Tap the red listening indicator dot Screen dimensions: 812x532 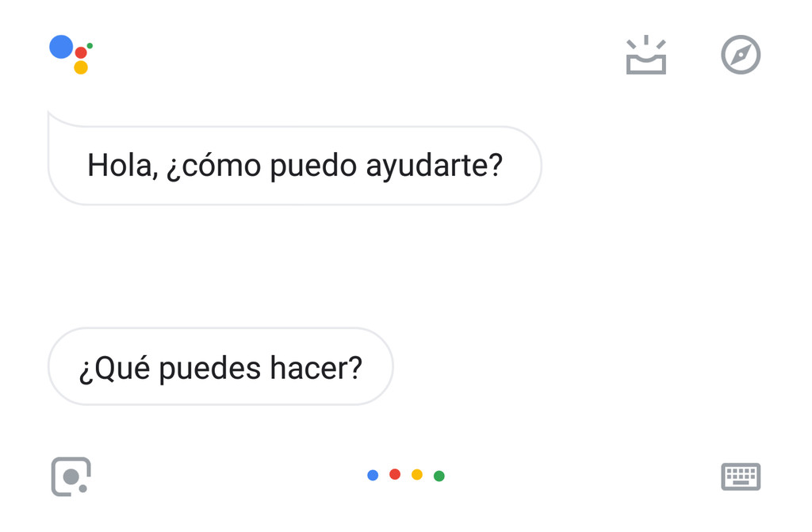click(395, 474)
